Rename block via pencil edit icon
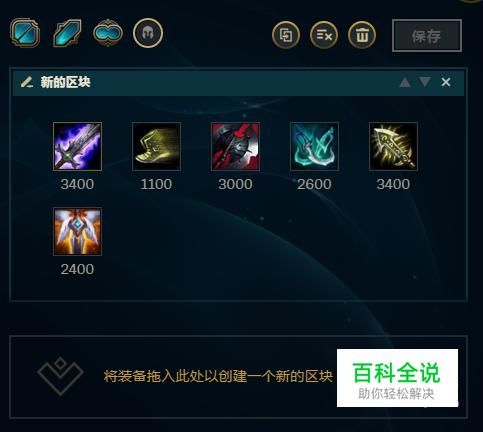Viewport: 483px width, 432px height. tap(27, 82)
